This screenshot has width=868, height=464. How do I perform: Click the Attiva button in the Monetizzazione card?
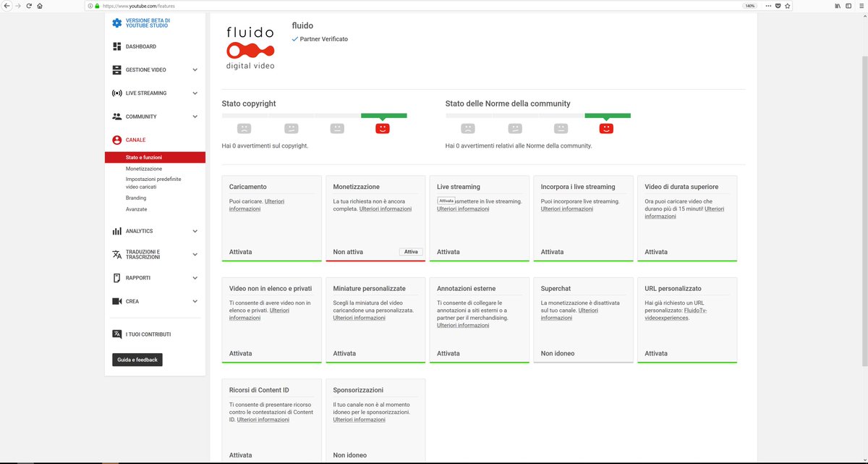(x=411, y=252)
